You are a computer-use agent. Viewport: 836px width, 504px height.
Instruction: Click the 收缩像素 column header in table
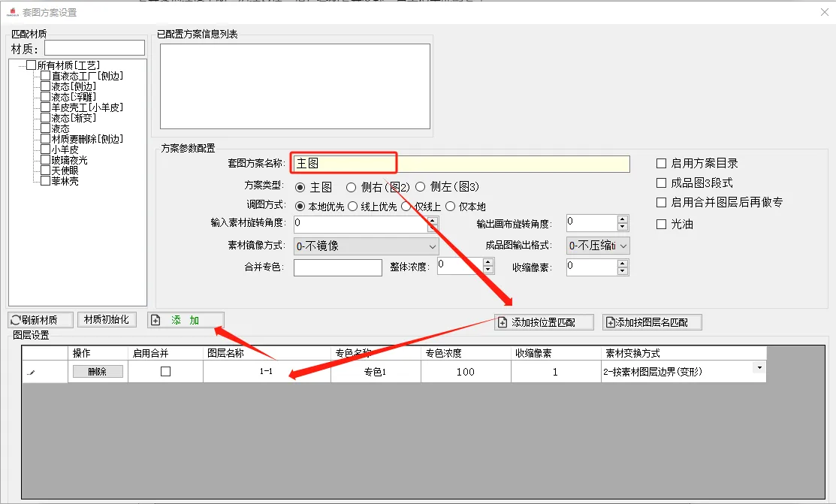556,353
